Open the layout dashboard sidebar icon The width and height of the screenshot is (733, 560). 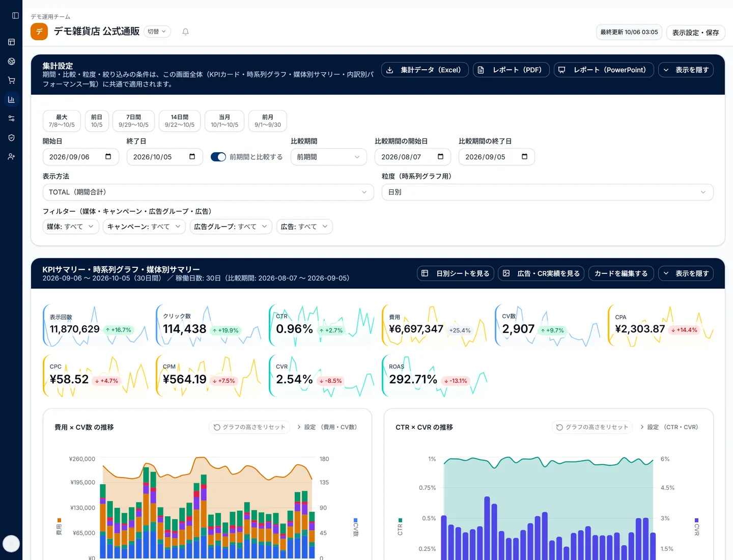(x=11, y=42)
